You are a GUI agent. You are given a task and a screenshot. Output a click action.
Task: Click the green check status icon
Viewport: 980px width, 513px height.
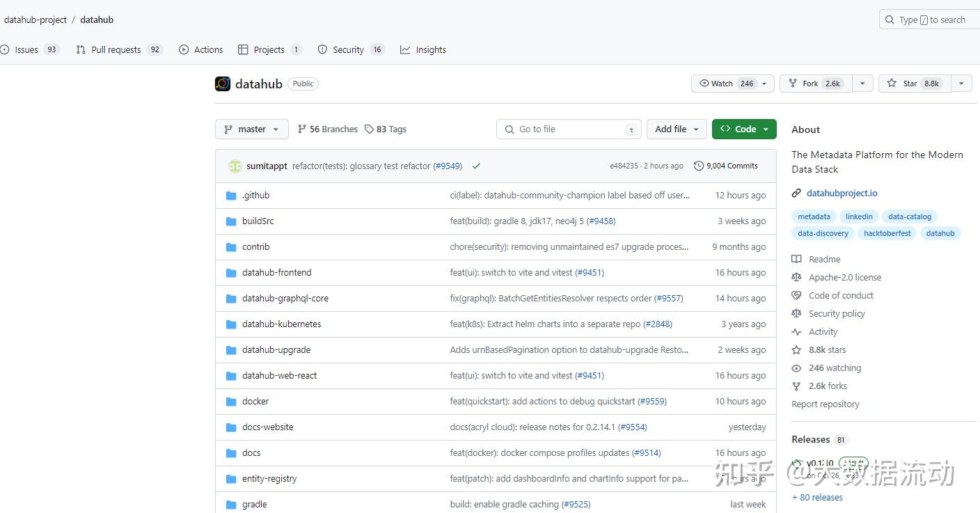tap(476, 166)
